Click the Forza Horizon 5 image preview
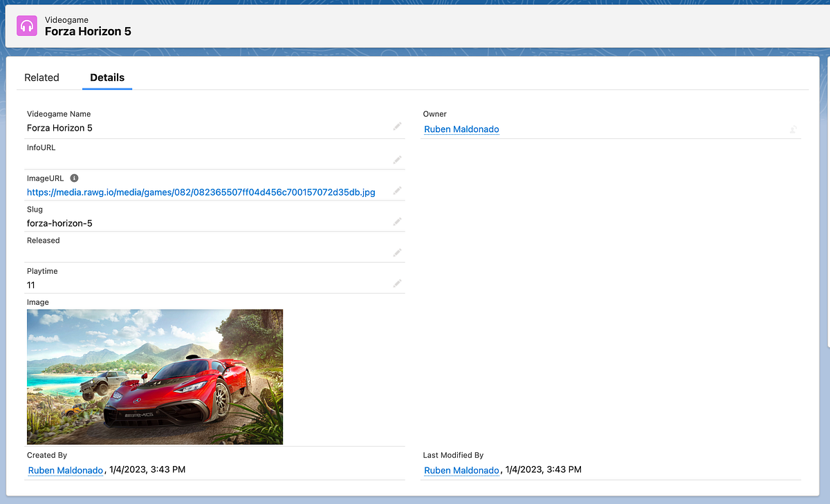Viewport: 830px width, 504px height. (x=155, y=376)
